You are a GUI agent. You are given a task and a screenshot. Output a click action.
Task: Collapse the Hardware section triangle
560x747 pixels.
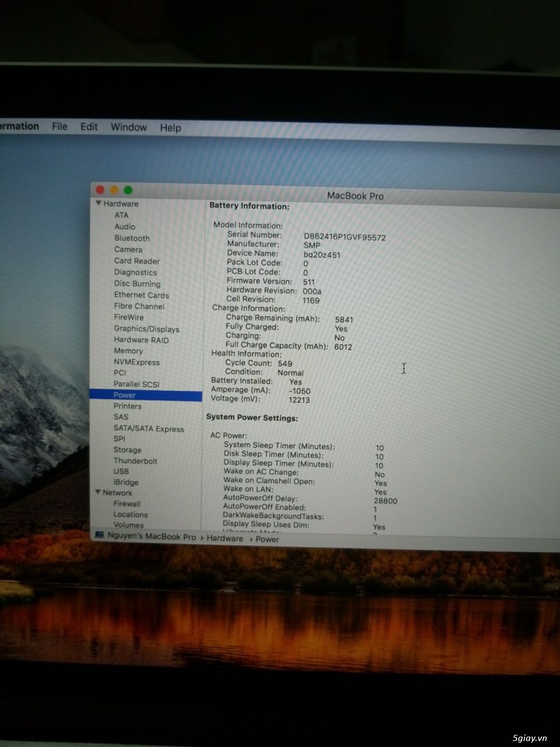click(x=98, y=203)
